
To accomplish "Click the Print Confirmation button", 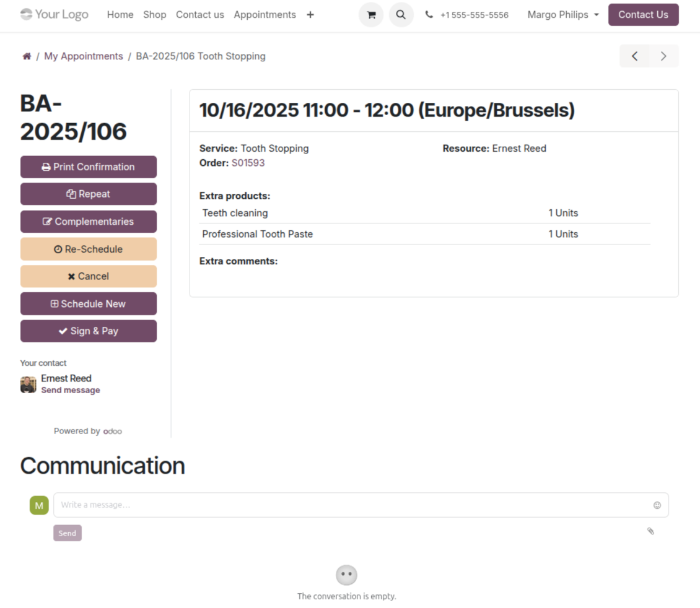I will 88,167.
